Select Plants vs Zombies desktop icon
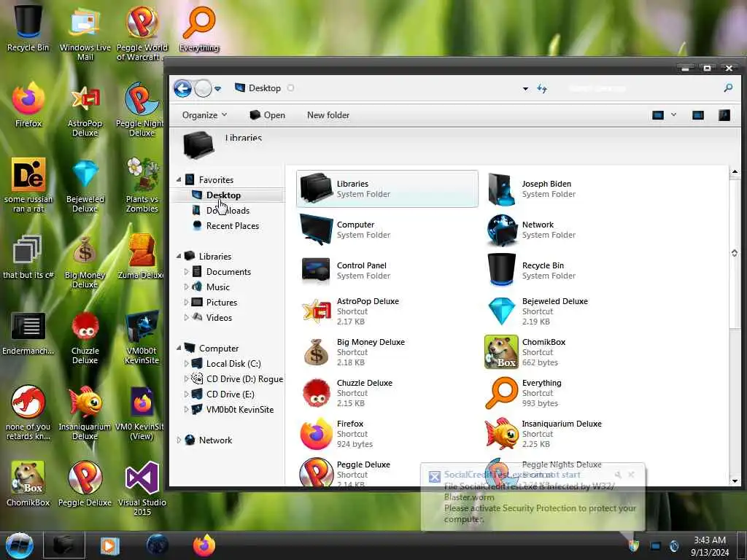This screenshot has height=560, width=747. (x=142, y=184)
